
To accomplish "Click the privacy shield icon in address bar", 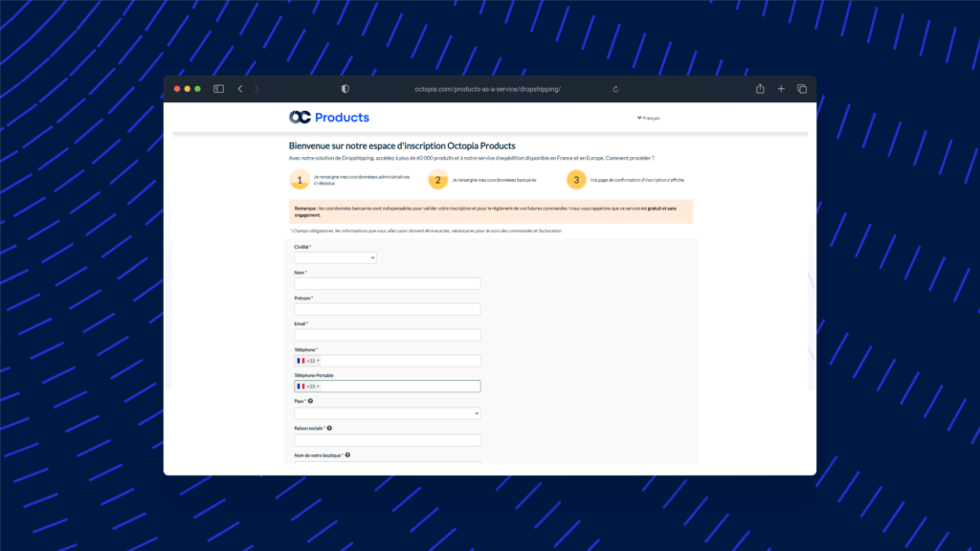I will [345, 89].
